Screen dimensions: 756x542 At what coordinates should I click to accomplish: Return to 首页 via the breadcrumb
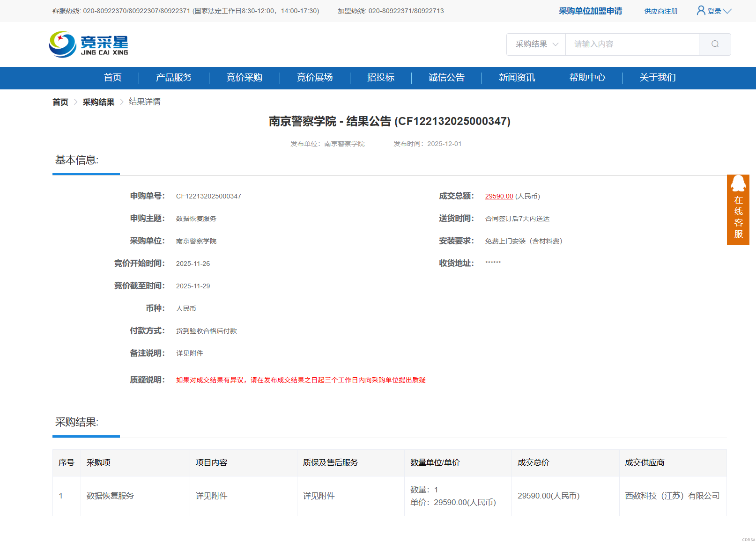tap(60, 102)
